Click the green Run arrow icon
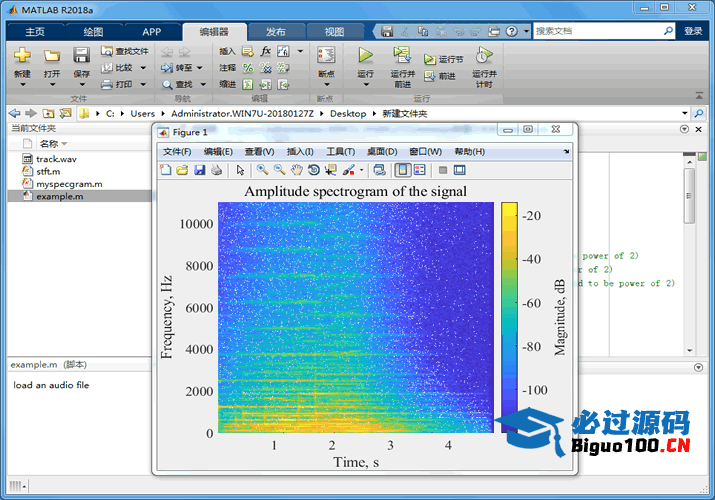The width and height of the screenshot is (715, 500). pyautogui.click(x=365, y=55)
